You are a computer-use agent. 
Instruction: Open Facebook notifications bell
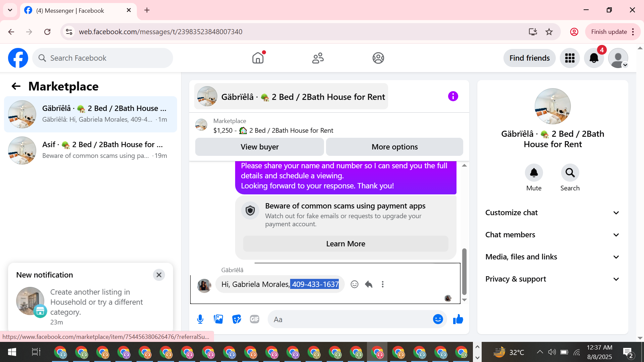(x=594, y=58)
